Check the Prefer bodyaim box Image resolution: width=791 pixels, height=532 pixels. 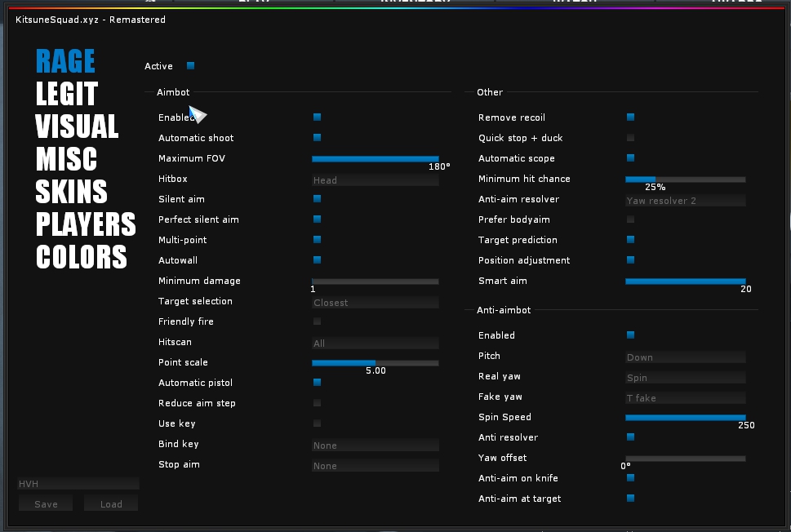pos(630,219)
